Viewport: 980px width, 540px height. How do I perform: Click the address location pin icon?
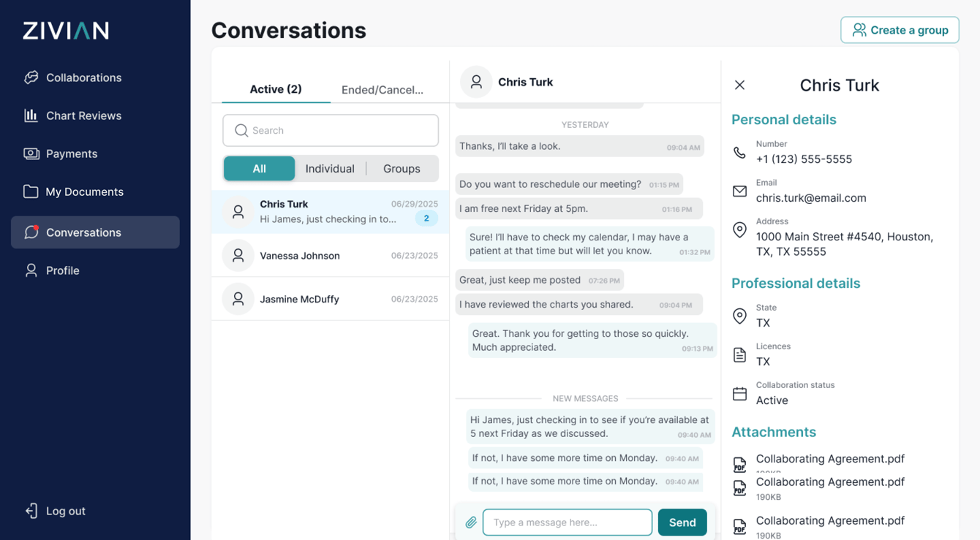[x=739, y=230]
